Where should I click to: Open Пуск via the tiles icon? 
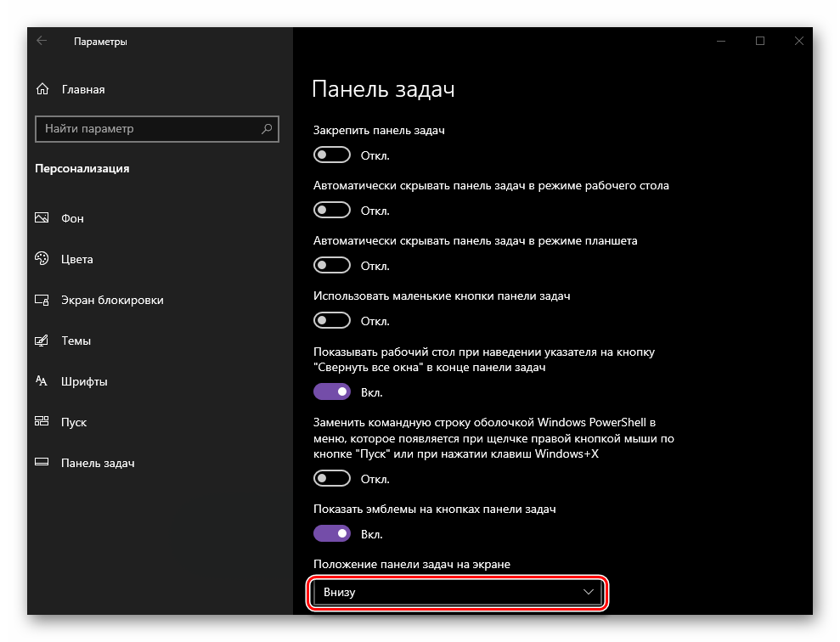(x=42, y=422)
